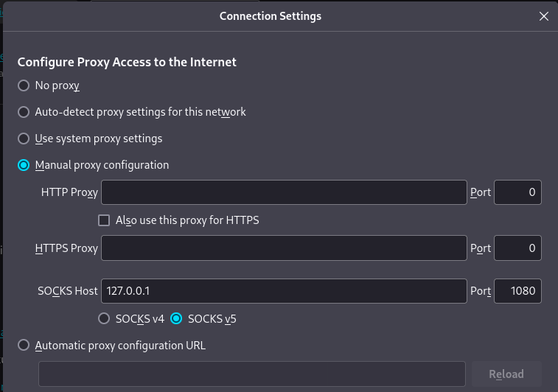Select Use system proxy settings

24,139
